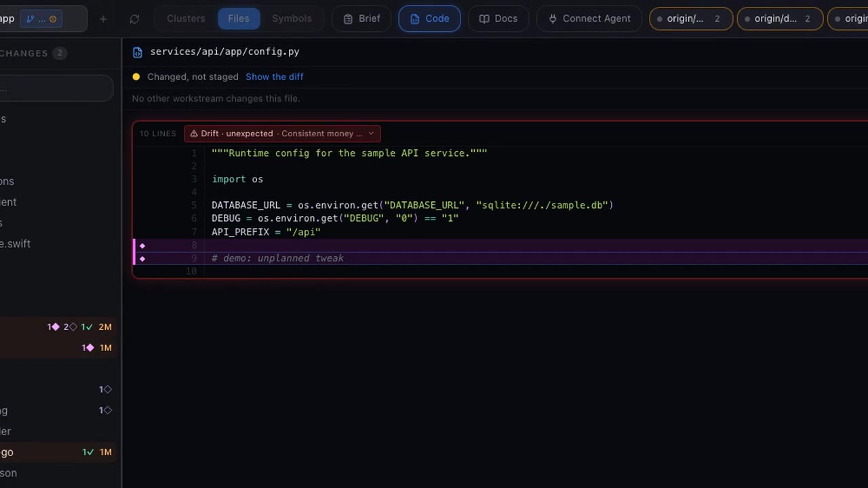The image size is (868, 488).
Task: Click the git branch icon in the workspace pill
Action: tap(31, 19)
